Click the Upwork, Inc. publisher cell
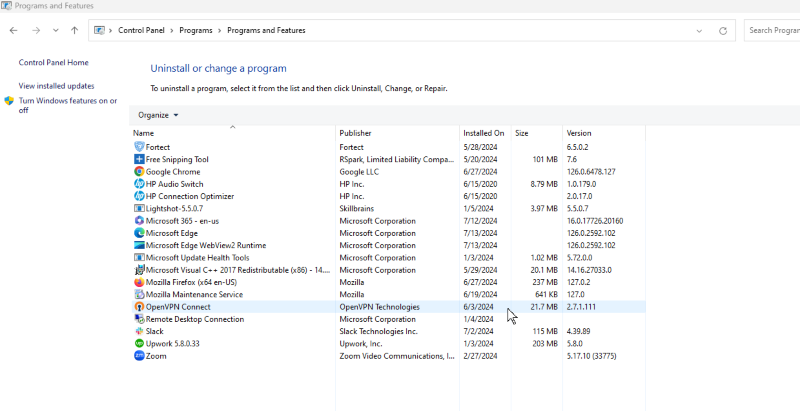 click(x=361, y=344)
